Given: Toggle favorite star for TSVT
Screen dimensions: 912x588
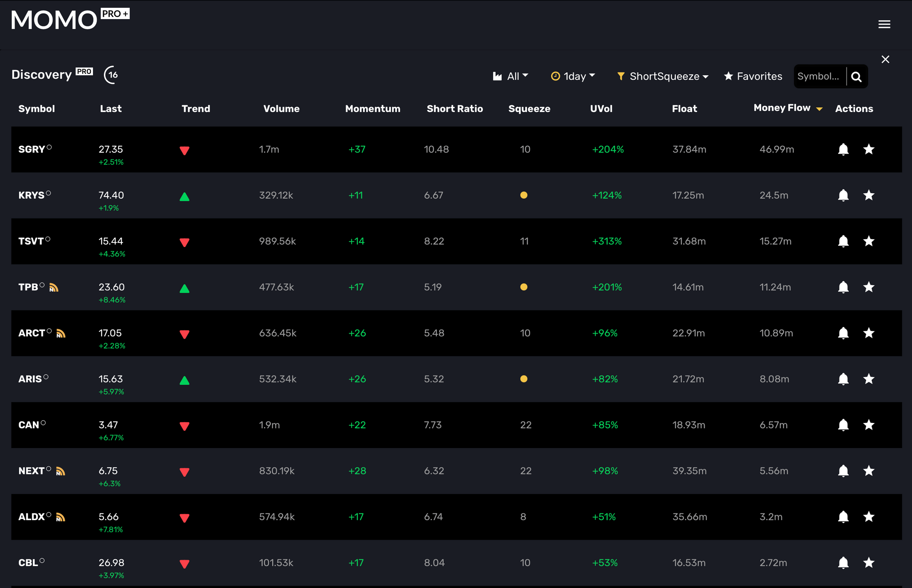Looking at the screenshot, I should click(x=868, y=241).
